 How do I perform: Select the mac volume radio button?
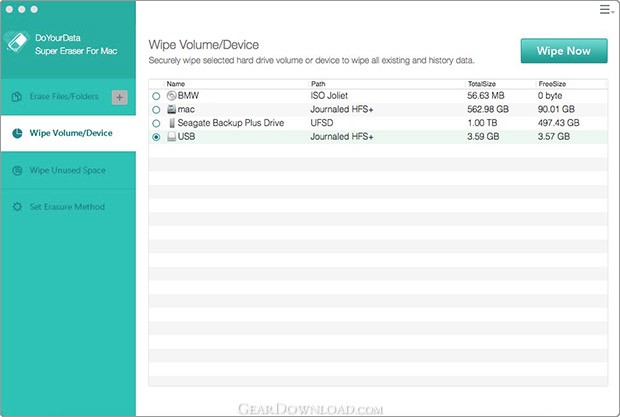pyautogui.click(x=156, y=109)
